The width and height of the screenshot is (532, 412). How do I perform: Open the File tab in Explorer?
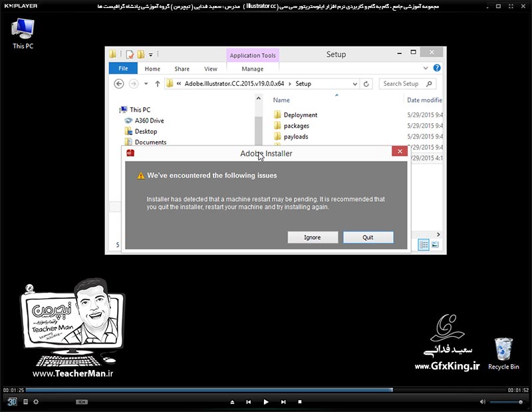pos(123,69)
